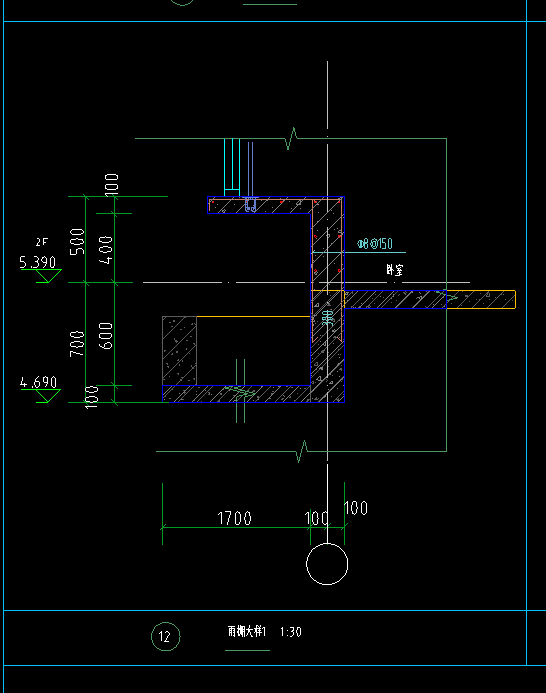The width and height of the screenshot is (546, 693).
Task: Select the cyan rebar annotation ending in @150
Action: pos(375,244)
